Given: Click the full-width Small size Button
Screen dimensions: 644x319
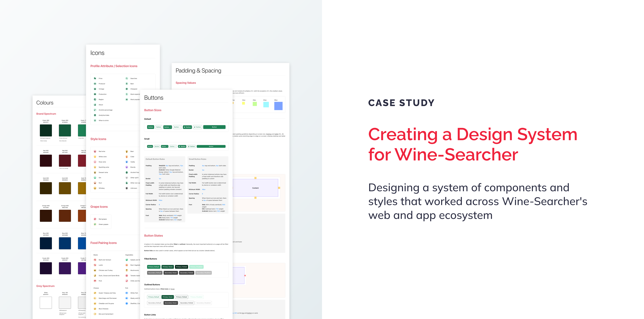Looking at the screenshot, I should point(211,146).
